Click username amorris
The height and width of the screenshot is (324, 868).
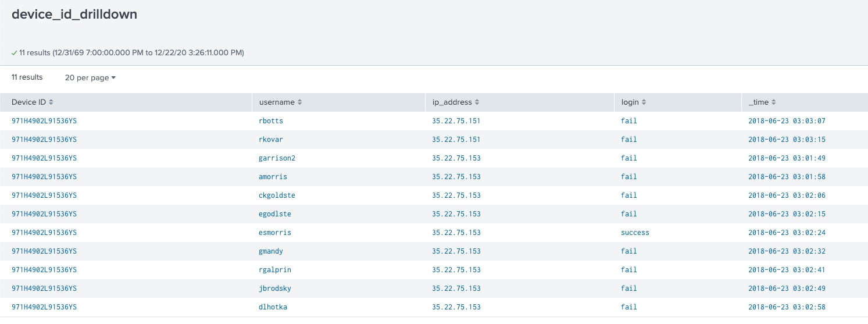273,177
